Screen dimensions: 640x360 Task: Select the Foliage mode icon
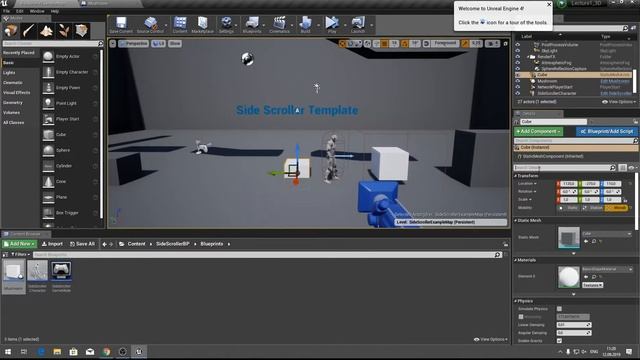coord(64,31)
